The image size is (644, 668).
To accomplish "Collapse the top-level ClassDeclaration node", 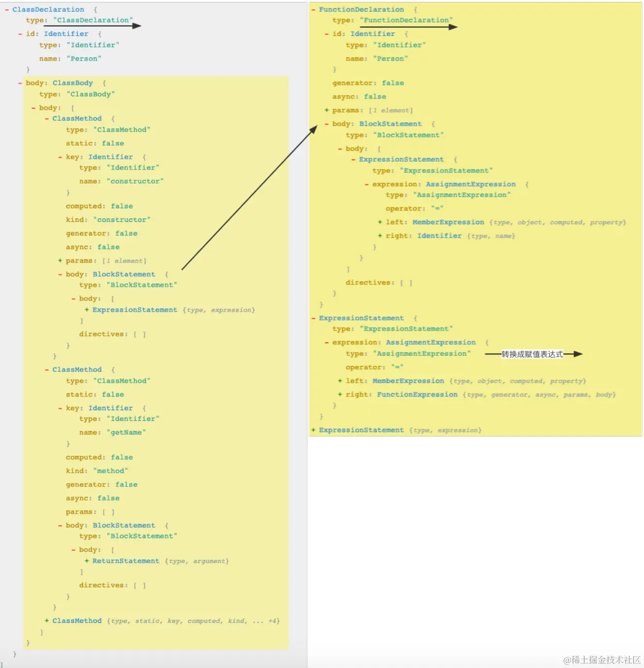I will 7,10.
